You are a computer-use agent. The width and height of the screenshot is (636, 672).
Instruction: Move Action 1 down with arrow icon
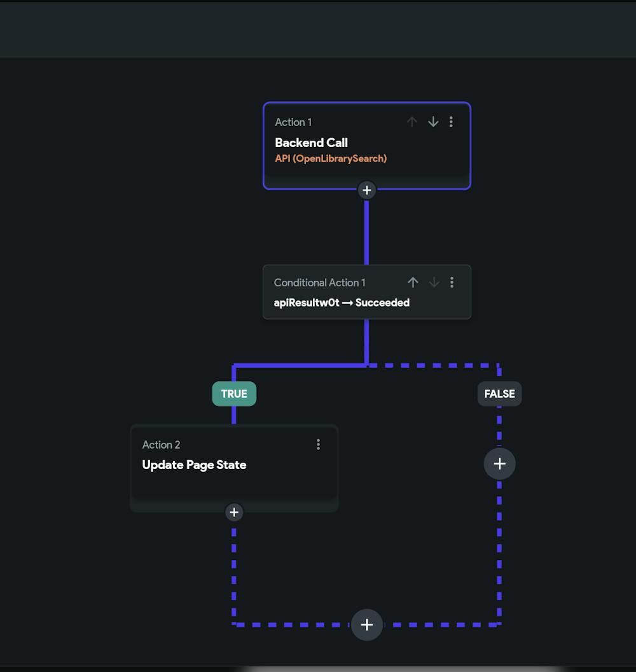pyautogui.click(x=433, y=122)
